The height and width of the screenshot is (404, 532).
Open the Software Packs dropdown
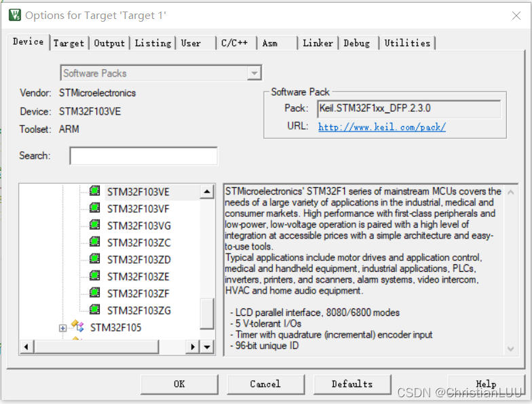254,73
